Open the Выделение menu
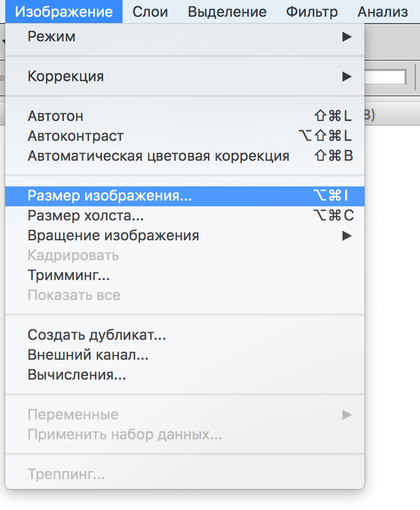The height and width of the screenshot is (510, 420). 227,12
